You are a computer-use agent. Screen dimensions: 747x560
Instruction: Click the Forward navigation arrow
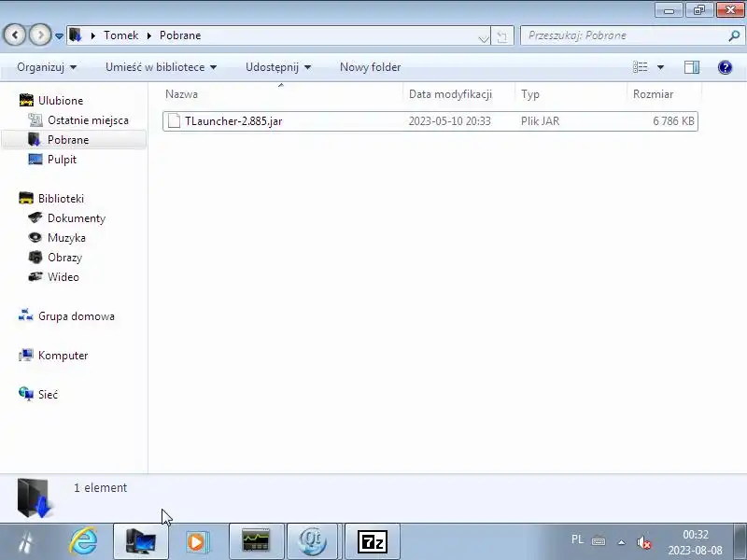pyautogui.click(x=40, y=35)
